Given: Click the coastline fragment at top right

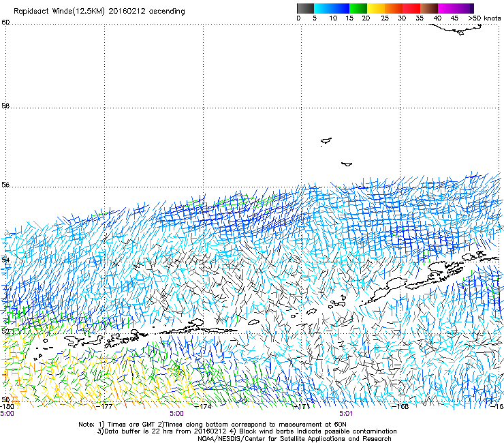Looking at the screenshot, I should [x=456, y=29].
